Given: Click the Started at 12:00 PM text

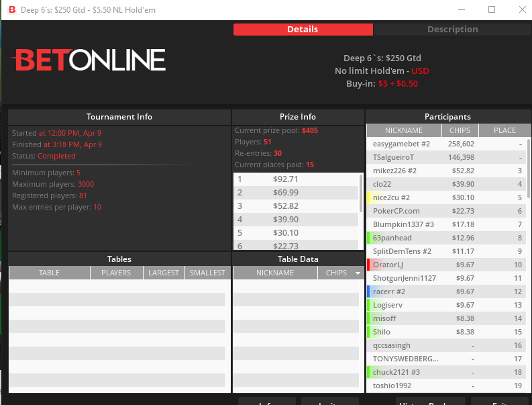Looking at the screenshot, I should 56,133.
